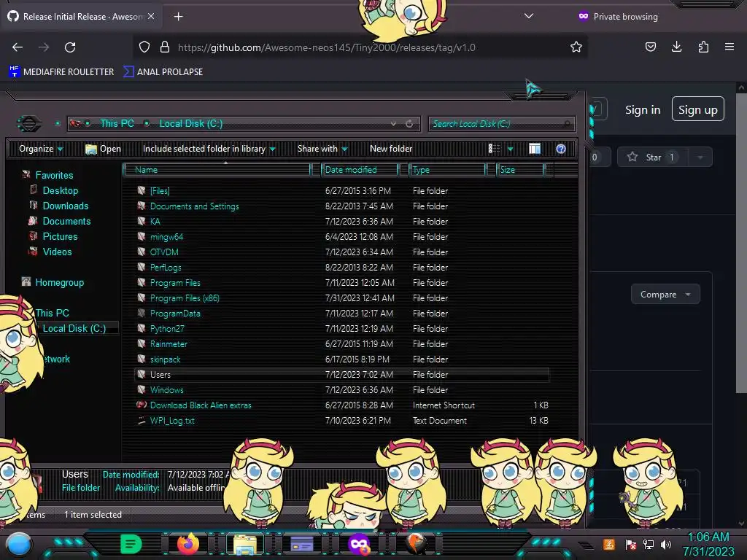Select the [Files] folder
Image resolution: width=747 pixels, height=560 pixels.
pyautogui.click(x=160, y=191)
